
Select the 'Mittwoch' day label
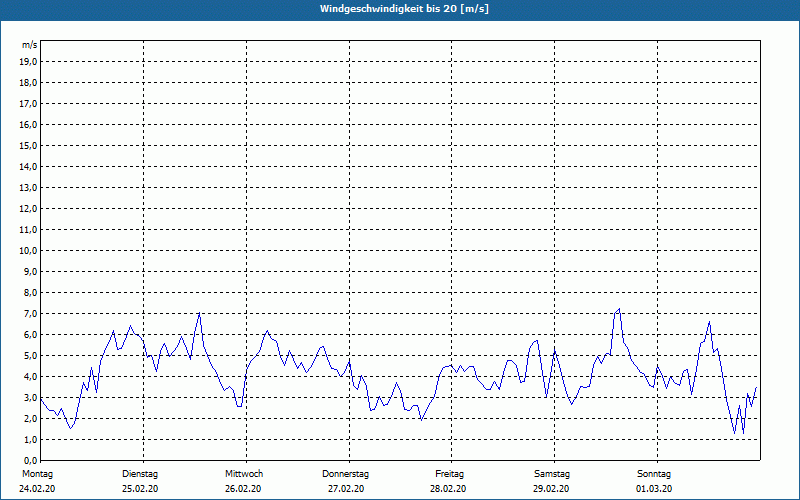click(x=244, y=474)
